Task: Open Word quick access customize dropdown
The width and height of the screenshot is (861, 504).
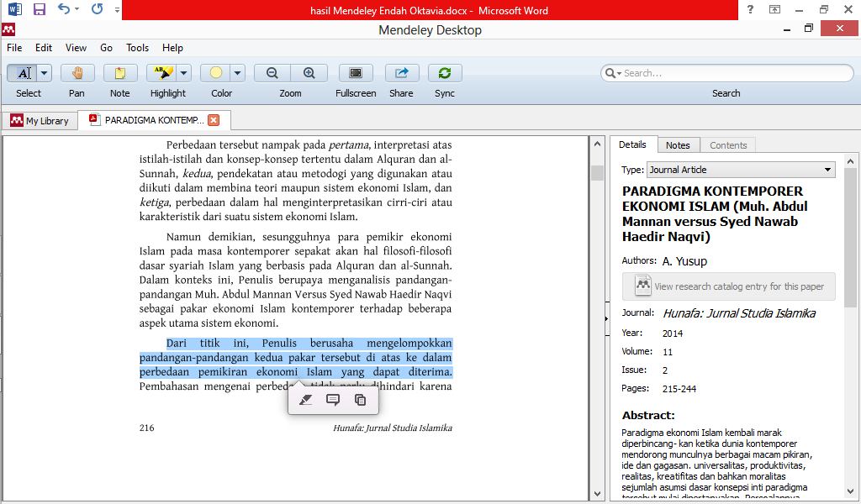Action: point(117,10)
